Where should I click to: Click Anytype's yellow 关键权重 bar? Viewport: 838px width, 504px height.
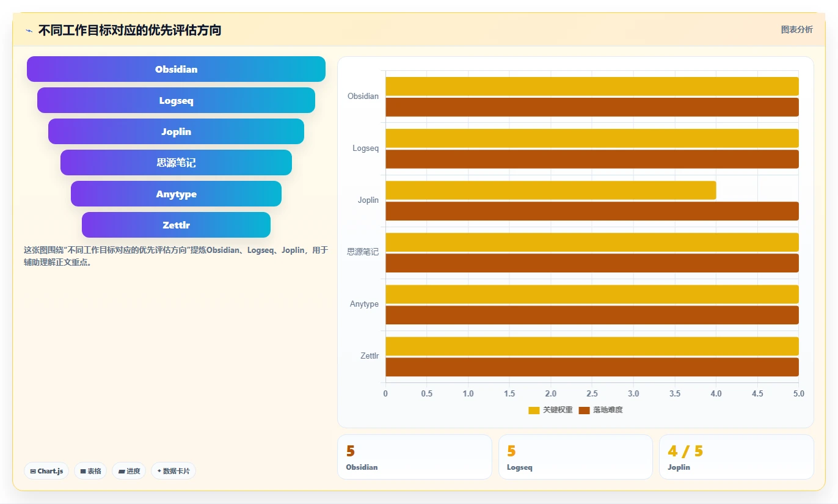[x=592, y=294]
